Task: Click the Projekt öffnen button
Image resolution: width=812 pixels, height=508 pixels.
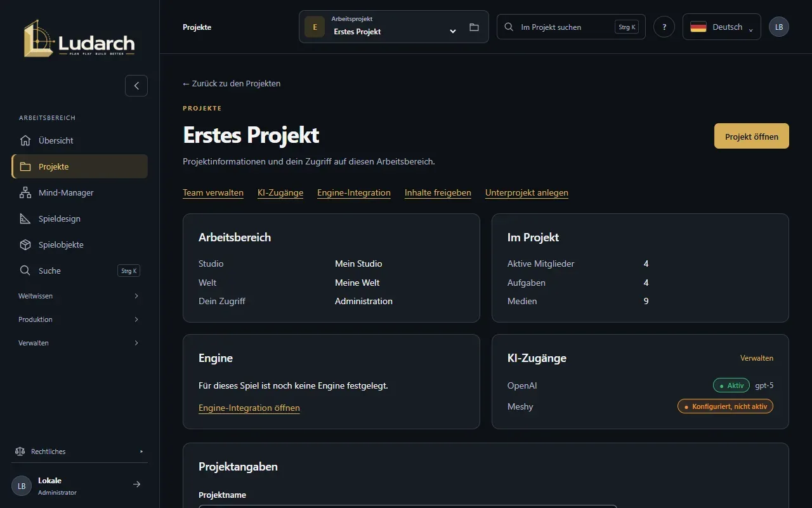Action: click(x=752, y=136)
